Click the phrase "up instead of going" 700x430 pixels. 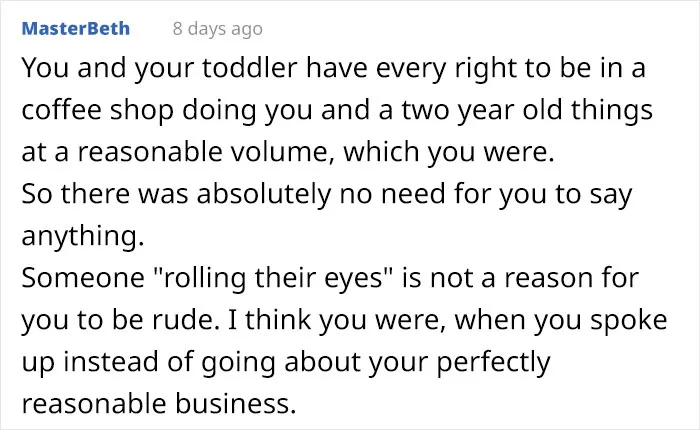tap(148, 362)
